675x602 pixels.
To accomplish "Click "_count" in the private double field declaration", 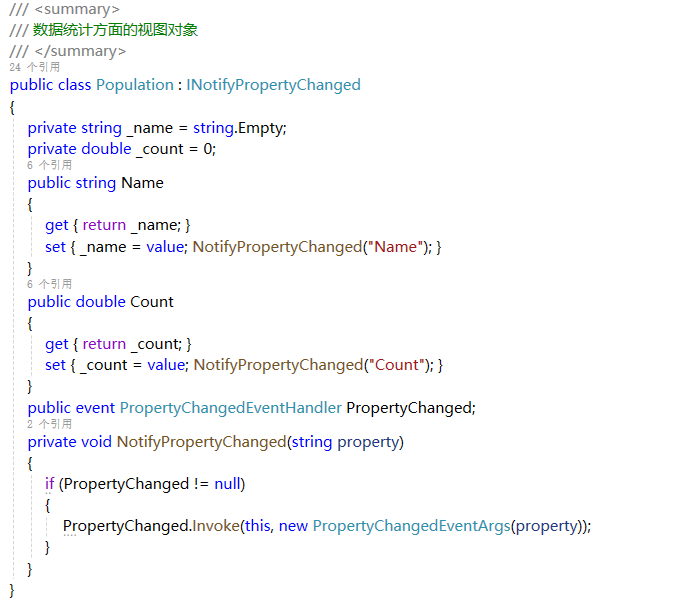I will [x=160, y=149].
